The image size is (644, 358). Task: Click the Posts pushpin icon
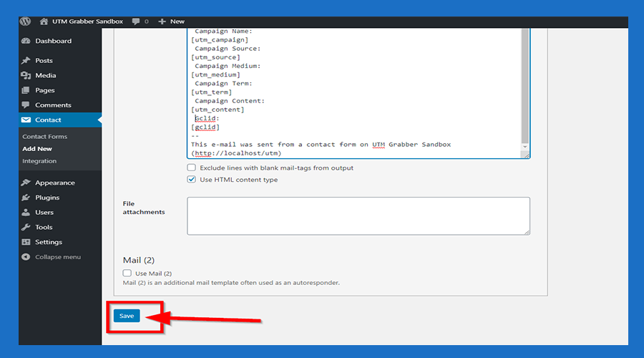click(26, 61)
